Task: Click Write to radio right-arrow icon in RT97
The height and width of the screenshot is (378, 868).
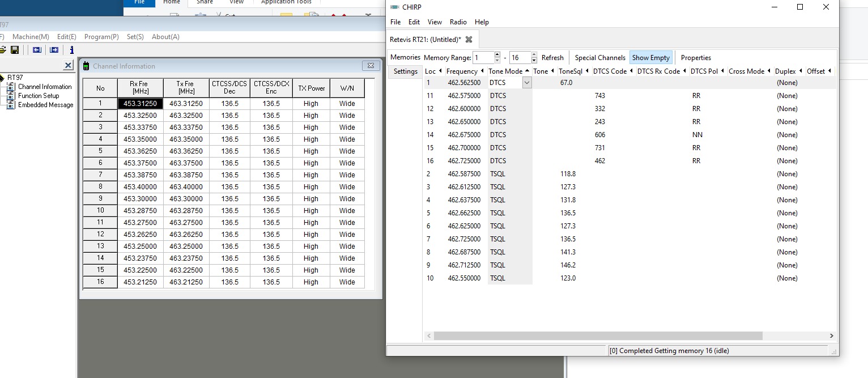Action: click(54, 50)
